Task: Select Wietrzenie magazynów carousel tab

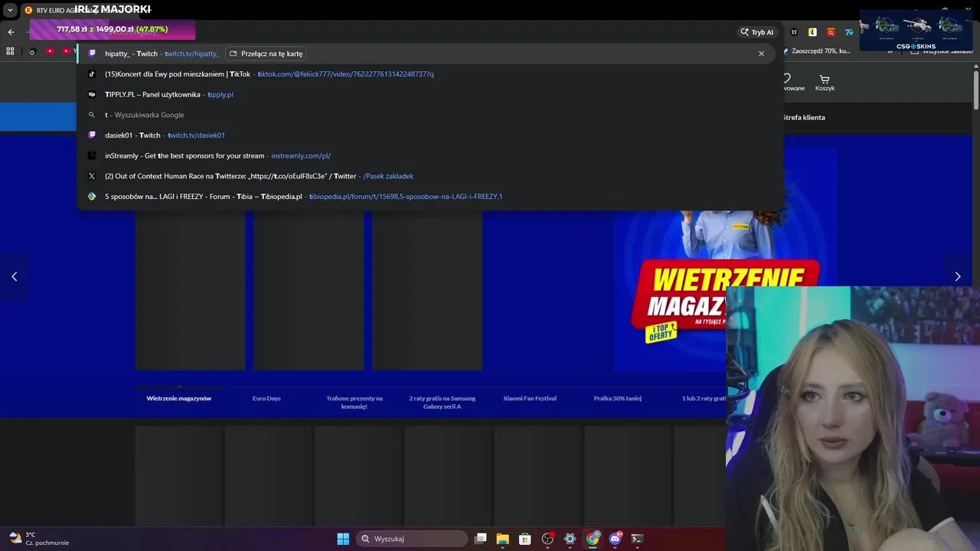Action: 179,399
